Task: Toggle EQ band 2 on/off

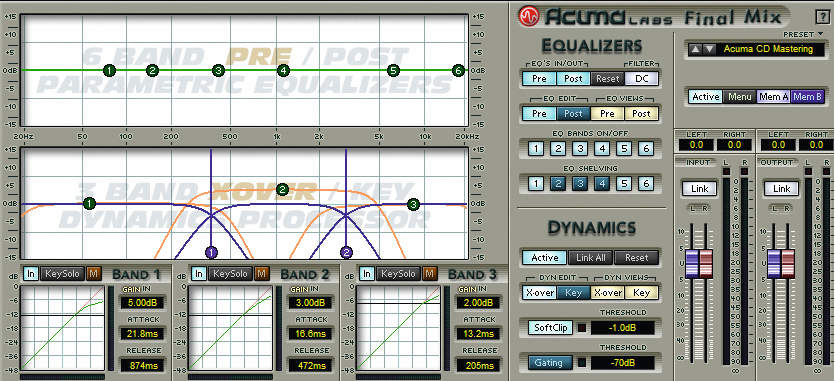Action: point(558,149)
